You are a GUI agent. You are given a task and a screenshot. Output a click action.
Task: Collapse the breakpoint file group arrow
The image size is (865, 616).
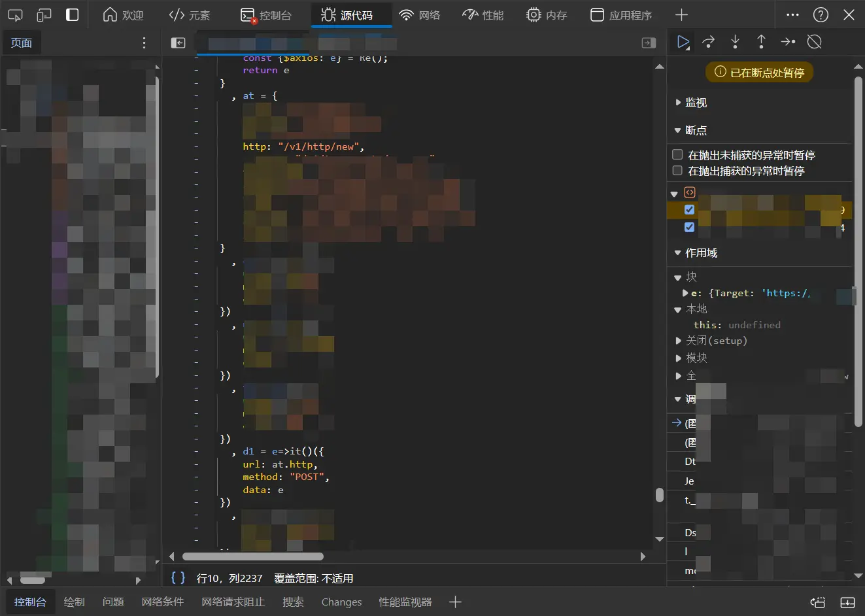click(674, 194)
